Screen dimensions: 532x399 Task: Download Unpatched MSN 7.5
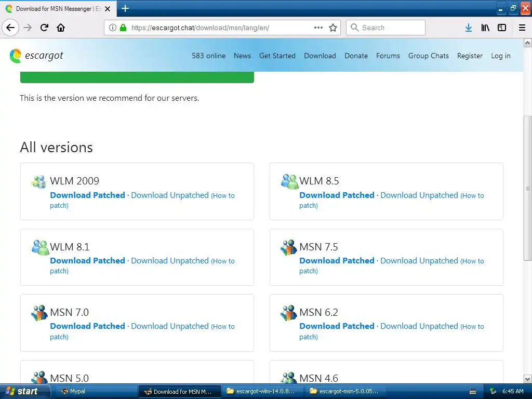click(419, 261)
